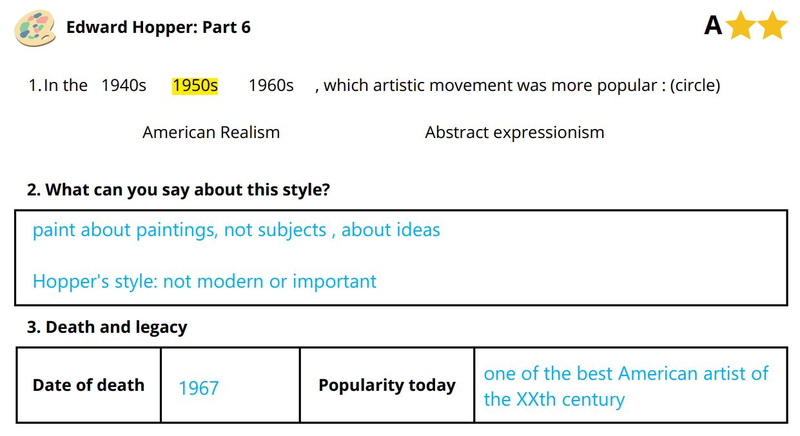Click the Edward Hopper: Part 6 title
The image size is (800, 436).
pos(158,27)
